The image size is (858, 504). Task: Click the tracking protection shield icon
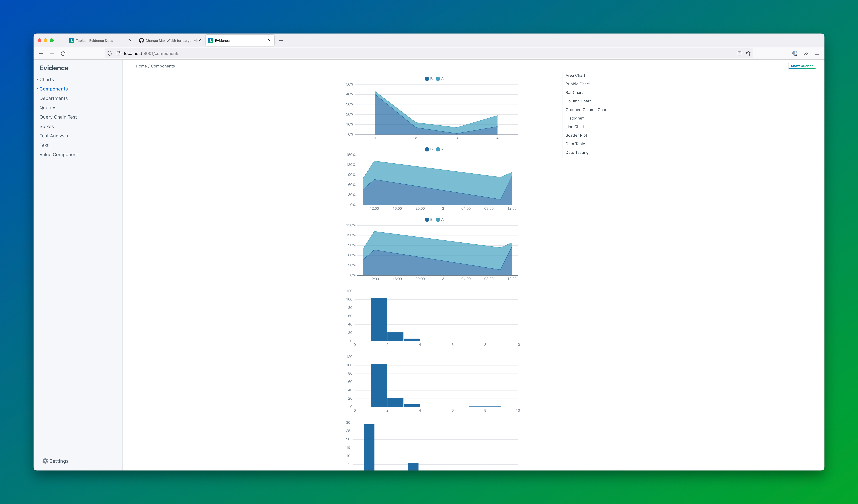point(110,53)
